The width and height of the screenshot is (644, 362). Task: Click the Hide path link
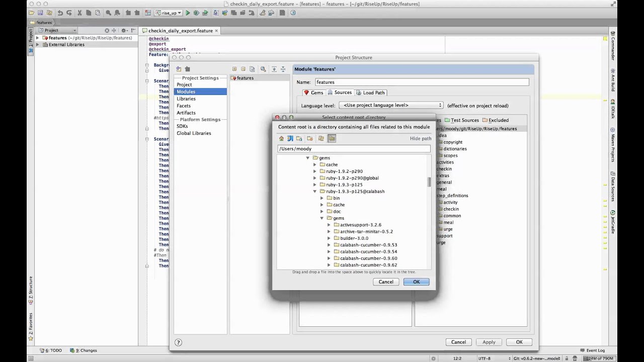point(421,139)
